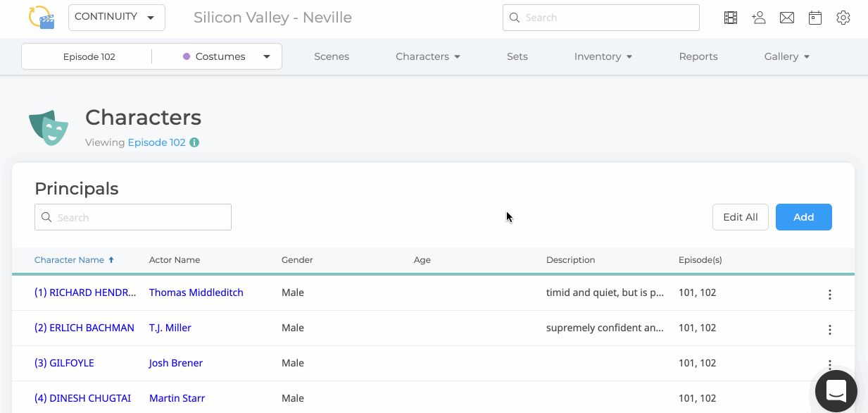Open the settings gear icon
The height and width of the screenshot is (413, 868).
coord(843,18)
